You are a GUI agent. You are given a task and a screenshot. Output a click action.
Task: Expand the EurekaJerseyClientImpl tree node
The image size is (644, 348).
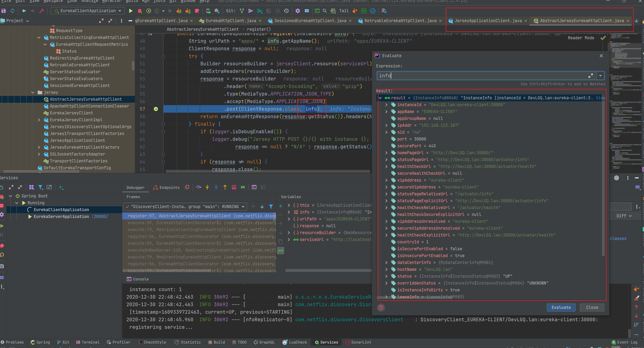(x=39, y=120)
